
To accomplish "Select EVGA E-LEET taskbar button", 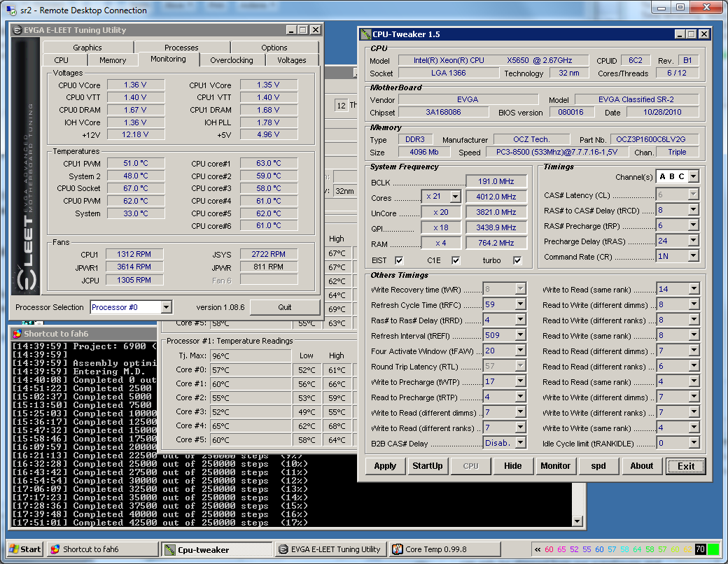I will pos(331,549).
